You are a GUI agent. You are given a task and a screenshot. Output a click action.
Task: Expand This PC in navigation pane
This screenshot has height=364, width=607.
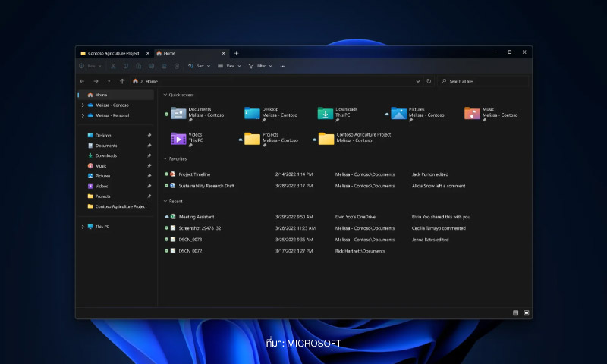83,227
